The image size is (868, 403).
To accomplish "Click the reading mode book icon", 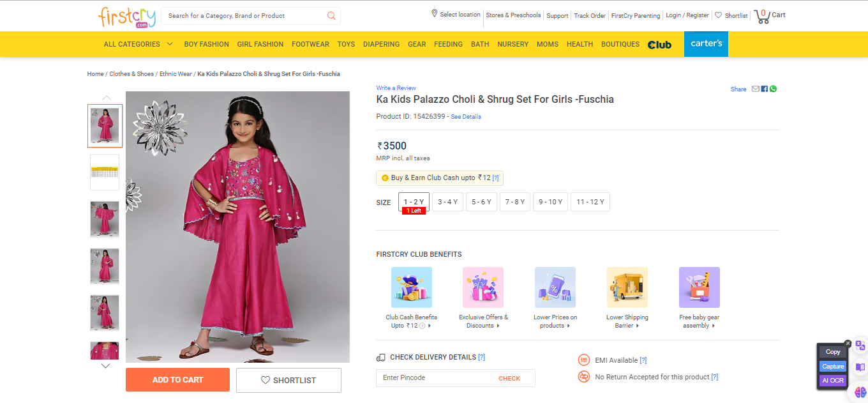I will (x=860, y=367).
